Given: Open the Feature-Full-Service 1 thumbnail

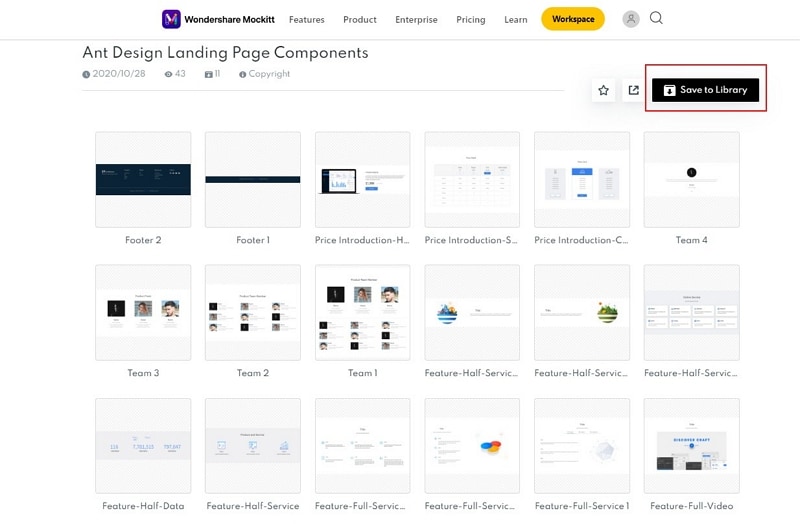Looking at the screenshot, I should tap(582, 446).
